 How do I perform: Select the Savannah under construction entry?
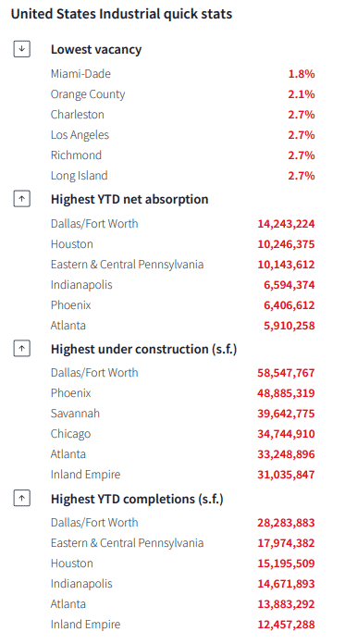click(75, 414)
